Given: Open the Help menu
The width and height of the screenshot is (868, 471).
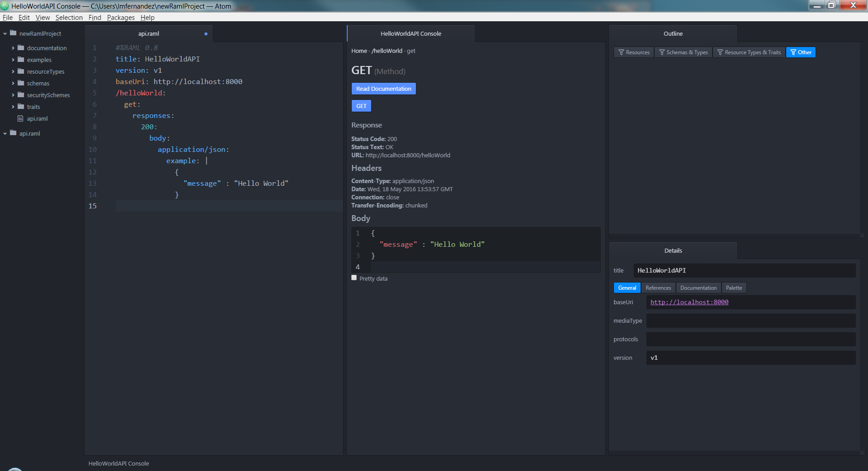Looking at the screenshot, I should click(x=147, y=17).
